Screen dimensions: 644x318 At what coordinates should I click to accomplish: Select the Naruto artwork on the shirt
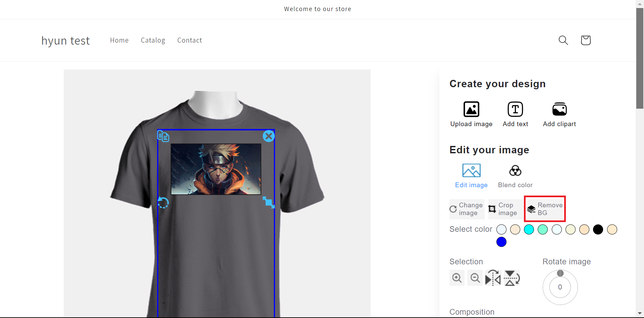point(216,169)
